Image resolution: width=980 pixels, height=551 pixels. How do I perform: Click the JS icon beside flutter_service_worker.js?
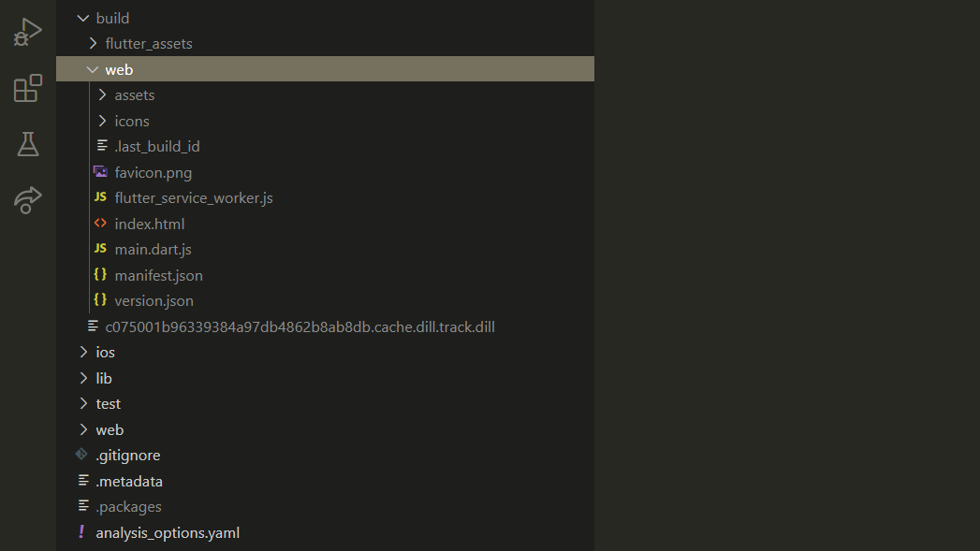pos(100,198)
